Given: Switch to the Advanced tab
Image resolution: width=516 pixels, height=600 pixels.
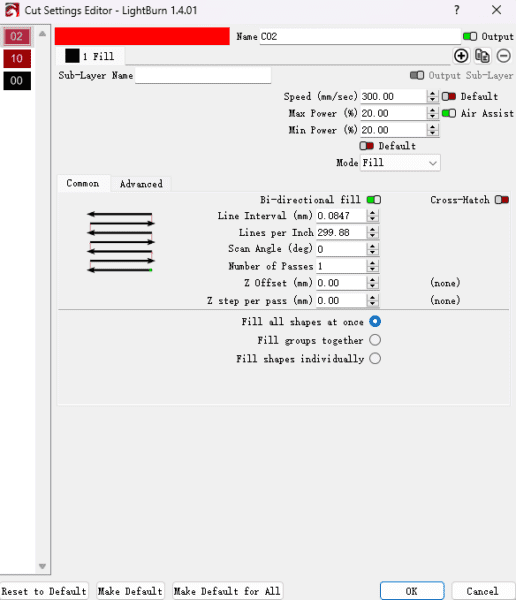Looking at the screenshot, I should pyautogui.click(x=141, y=184).
